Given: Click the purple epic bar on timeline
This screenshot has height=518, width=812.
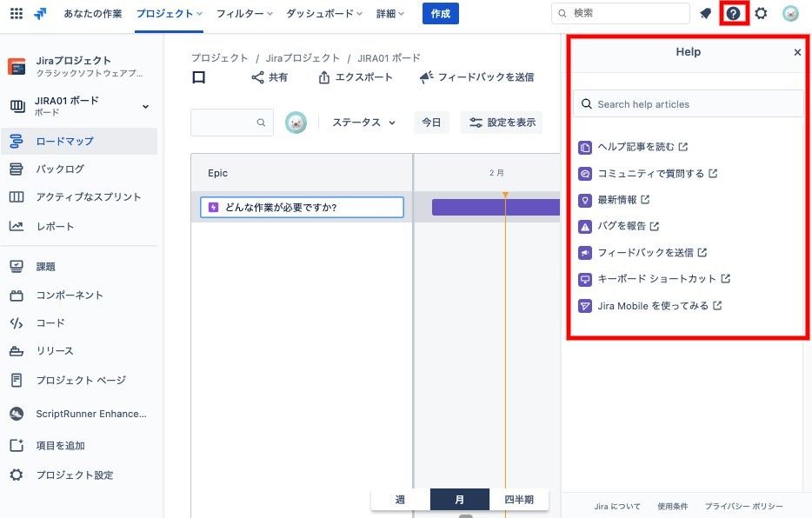Looking at the screenshot, I should pyautogui.click(x=496, y=208).
